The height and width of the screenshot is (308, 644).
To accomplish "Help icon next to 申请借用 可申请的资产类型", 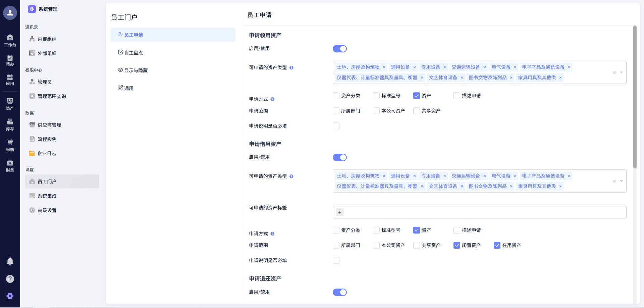I will point(291,176).
